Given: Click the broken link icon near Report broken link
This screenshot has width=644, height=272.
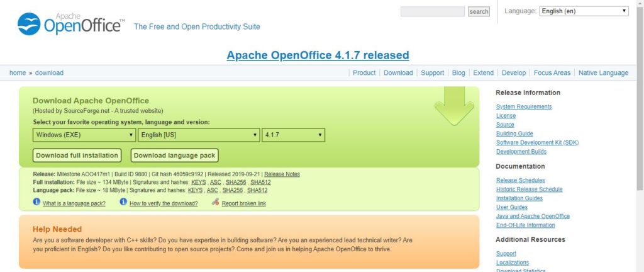Looking at the screenshot, I should 215,201.
